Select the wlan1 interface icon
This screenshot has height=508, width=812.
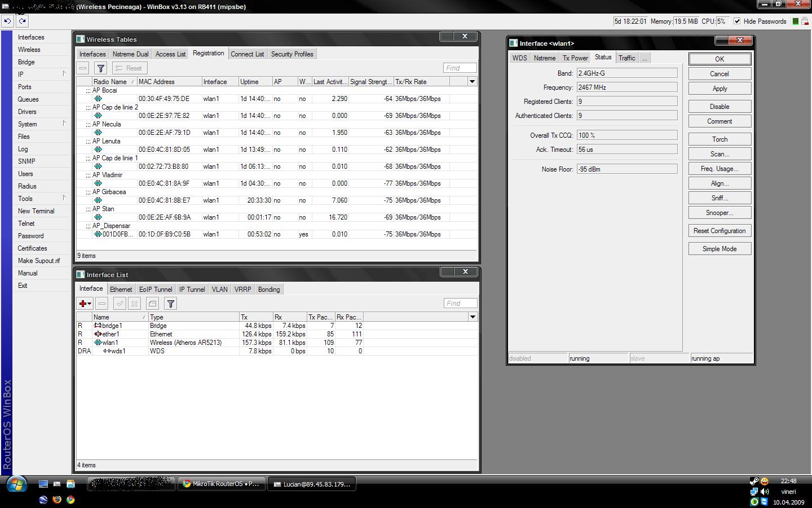(98, 343)
